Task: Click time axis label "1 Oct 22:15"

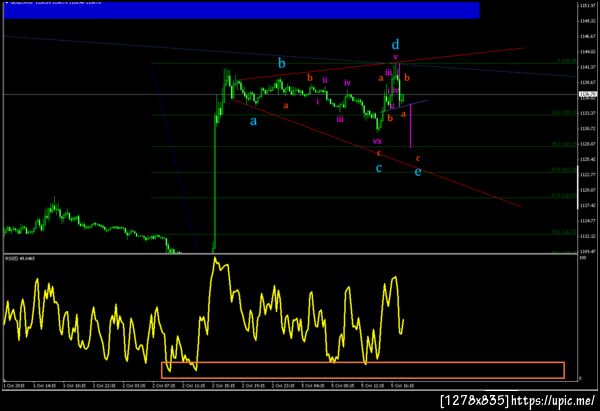Action: point(104,386)
